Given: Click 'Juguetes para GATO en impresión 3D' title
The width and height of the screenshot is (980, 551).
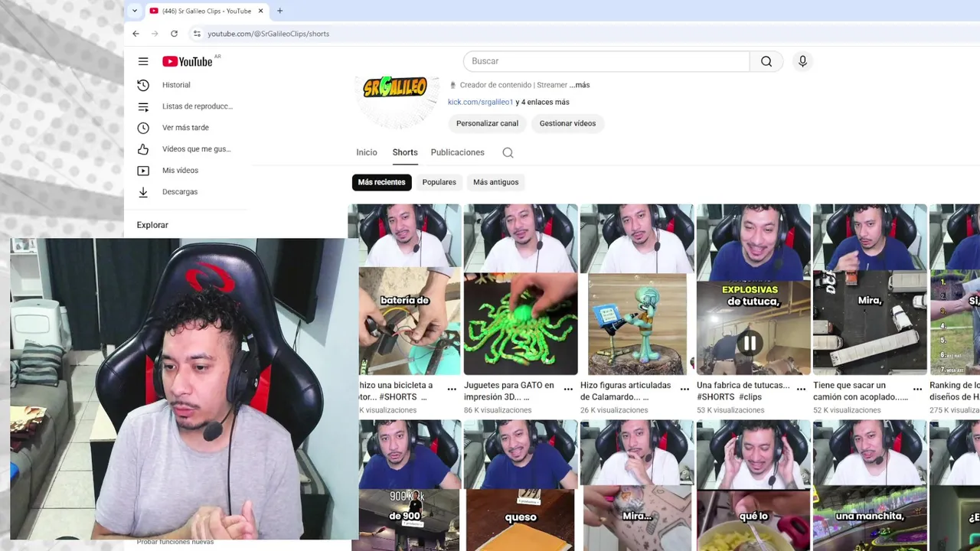Looking at the screenshot, I should coord(509,391).
